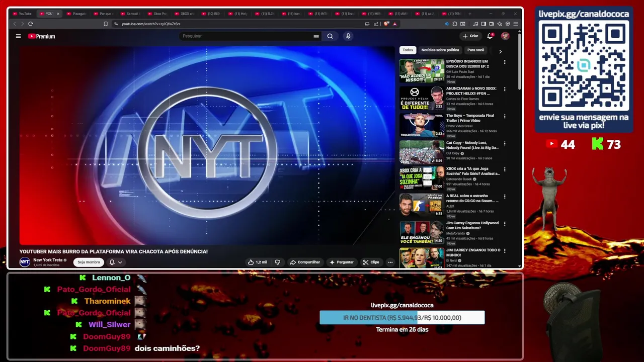Reload the page in the browser
Viewport: 644px width, 362px height.
[31, 24]
